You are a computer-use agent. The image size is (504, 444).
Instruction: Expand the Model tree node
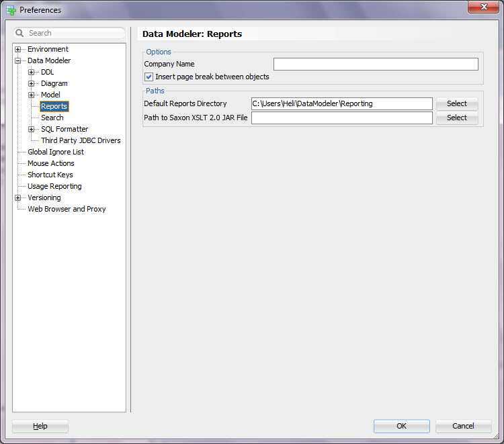(32, 95)
